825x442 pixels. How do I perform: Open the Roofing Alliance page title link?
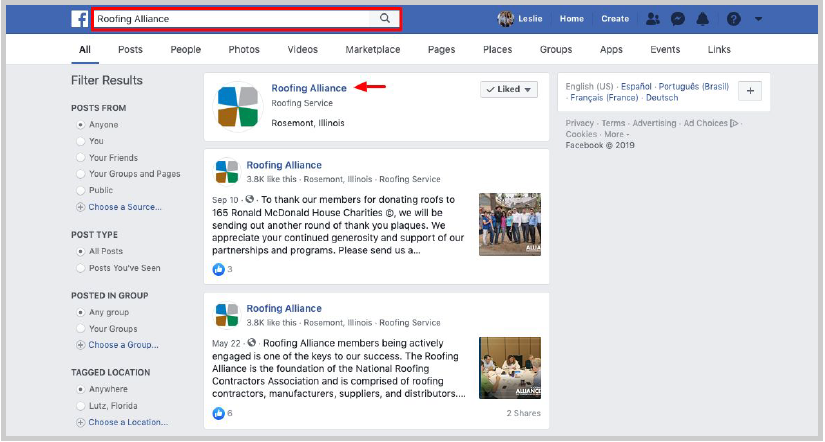tap(309, 88)
